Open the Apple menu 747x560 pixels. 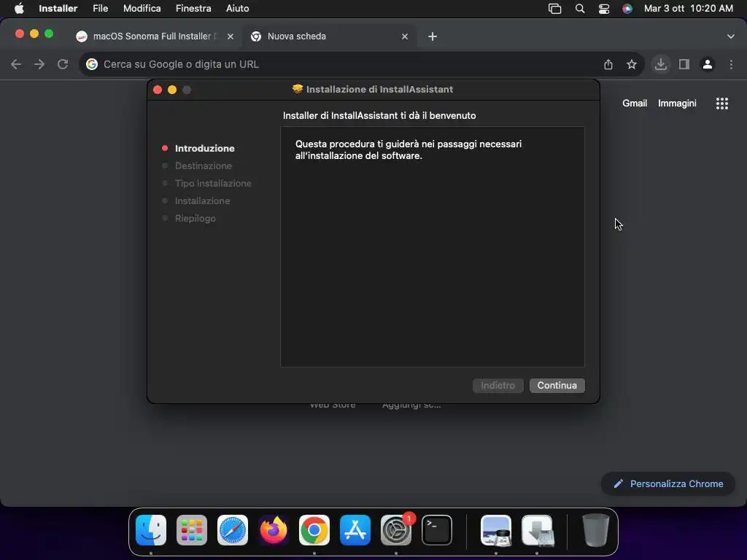click(x=19, y=8)
